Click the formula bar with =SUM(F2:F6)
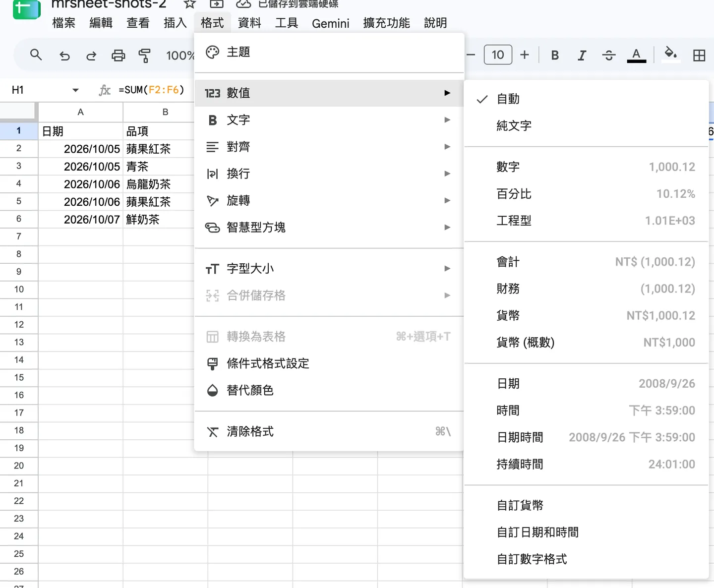714x588 pixels. point(151,90)
